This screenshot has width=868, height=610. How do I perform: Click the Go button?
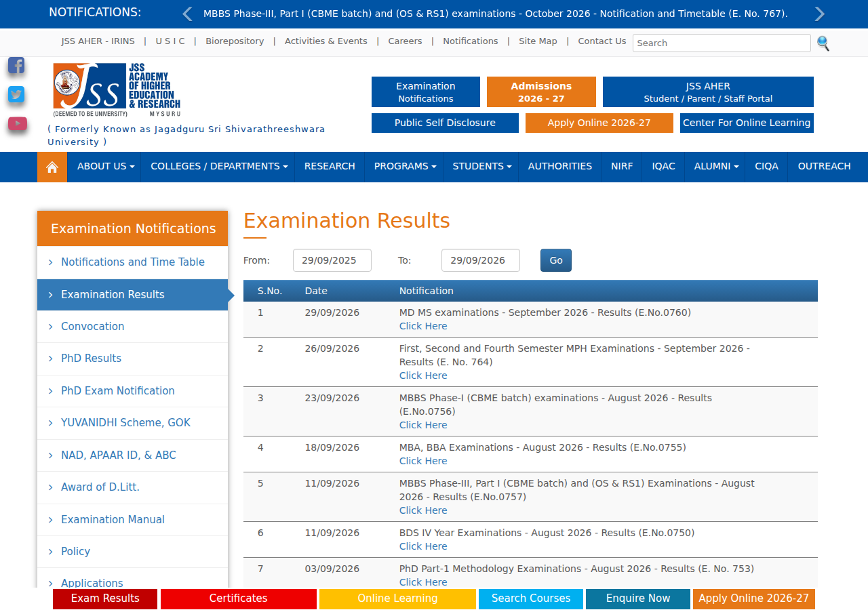tap(556, 260)
